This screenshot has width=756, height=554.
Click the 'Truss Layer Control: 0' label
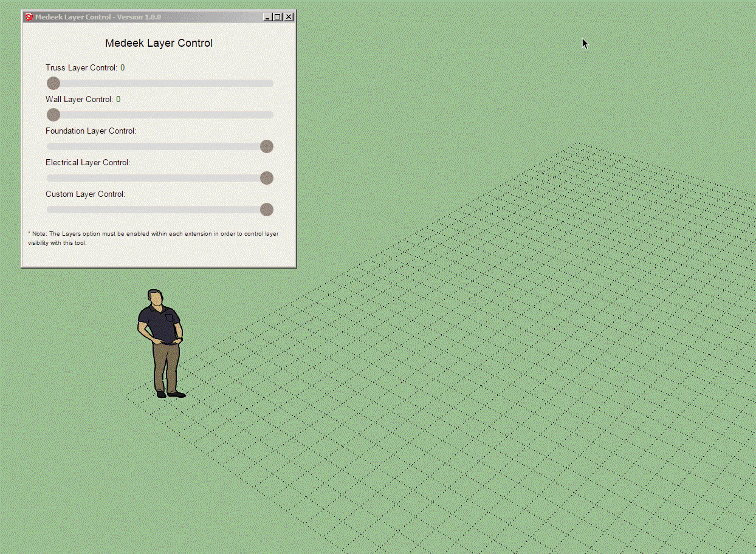pyautogui.click(x=85, y=67)
